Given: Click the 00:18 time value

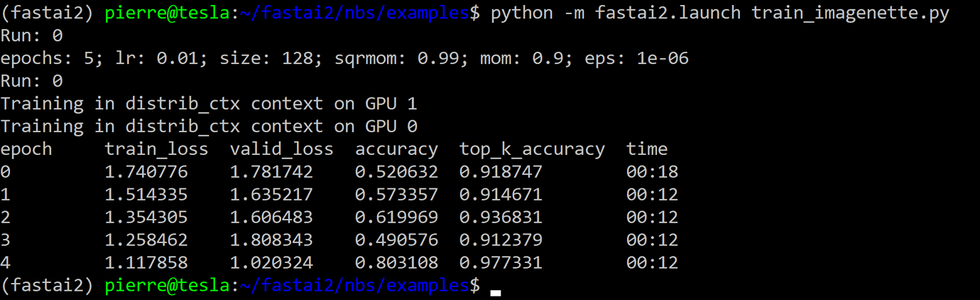Looking at the screenshot, I should 652,172.
